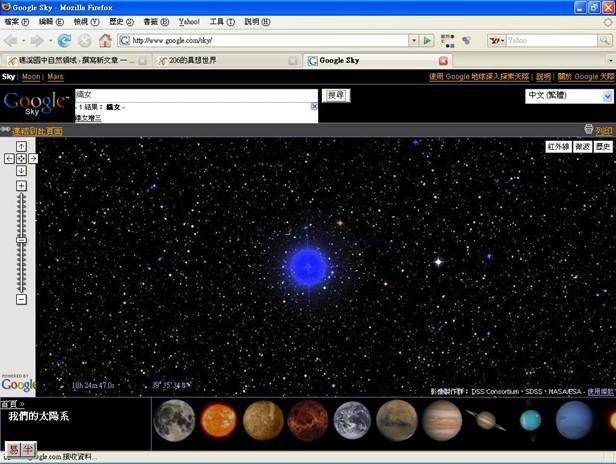The width and height of the screenshot is (616, 464).
Task: Open the 書籤 (Bookmarks) menu
Action: pos(156,22)
